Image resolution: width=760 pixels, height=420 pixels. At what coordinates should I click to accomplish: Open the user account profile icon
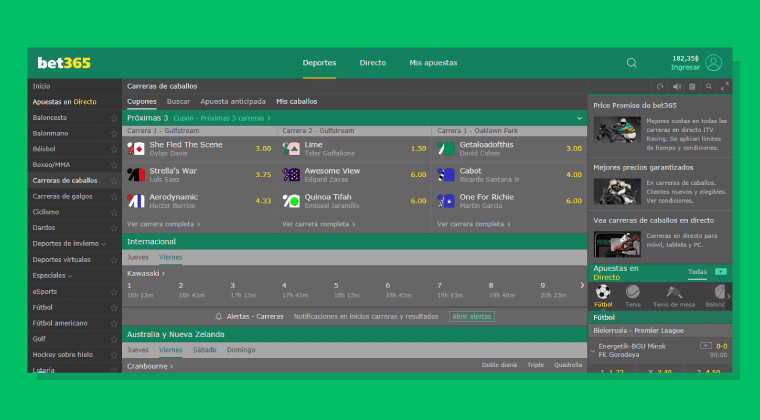(713, 63)
